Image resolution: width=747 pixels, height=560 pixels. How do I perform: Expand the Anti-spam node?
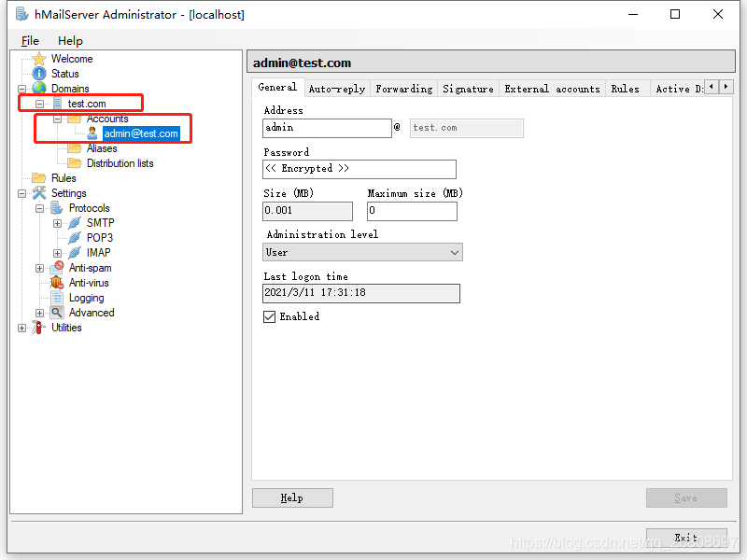tap(39, 268)
